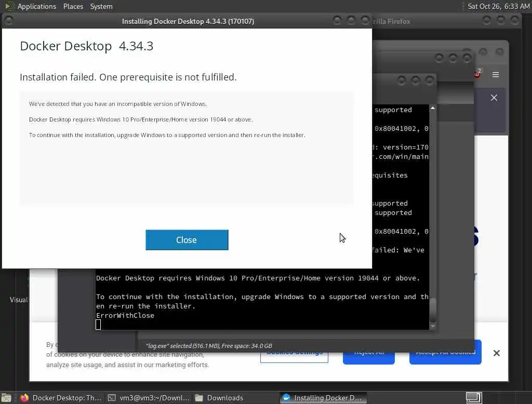Image resolution: width=532 pixels, height=404 pixels.
Task: Dismiss the Firefox banner with X icon
Action: click(494, 98)
